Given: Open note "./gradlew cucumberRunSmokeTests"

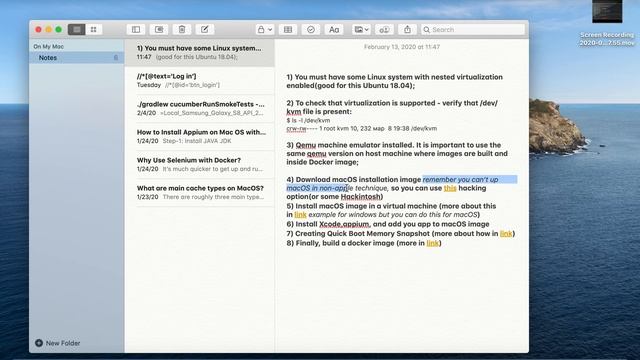Looking at the screenshot, I should 200,108.
